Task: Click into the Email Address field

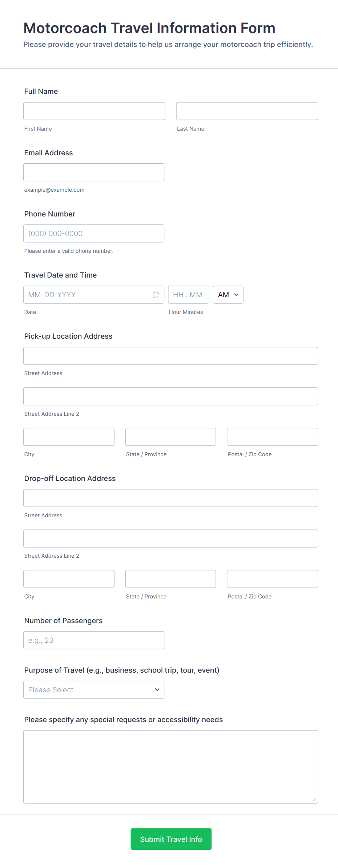Action: pos(94,172)
